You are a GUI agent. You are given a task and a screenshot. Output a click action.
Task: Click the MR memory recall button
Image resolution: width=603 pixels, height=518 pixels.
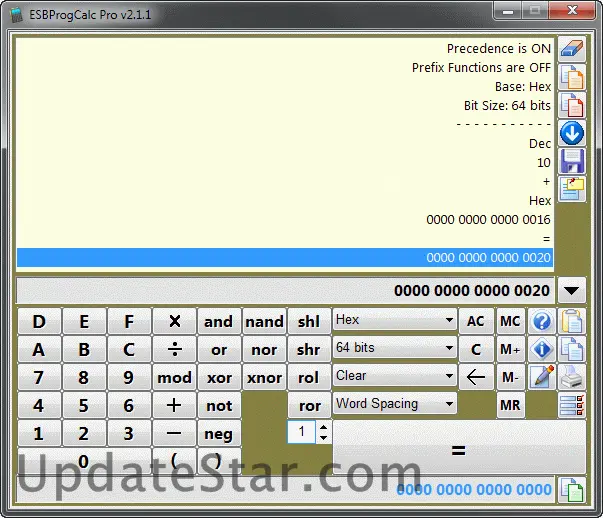[510, 405]
